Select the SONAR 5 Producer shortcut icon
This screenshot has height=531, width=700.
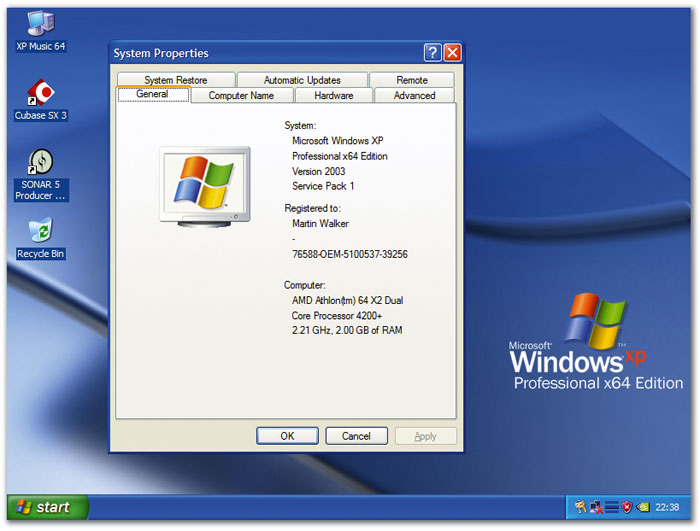(41, 175)
